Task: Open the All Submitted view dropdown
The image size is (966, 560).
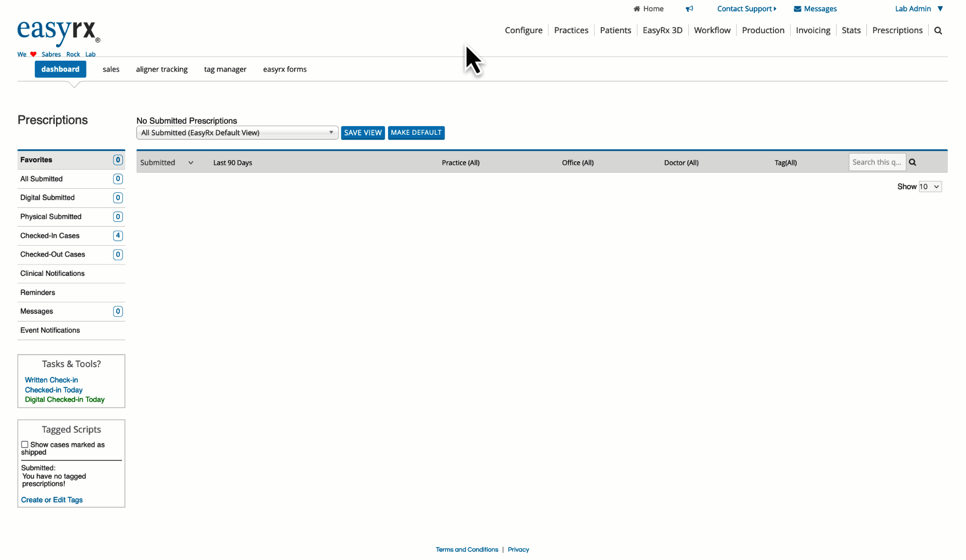Action: tap(237, 133)
